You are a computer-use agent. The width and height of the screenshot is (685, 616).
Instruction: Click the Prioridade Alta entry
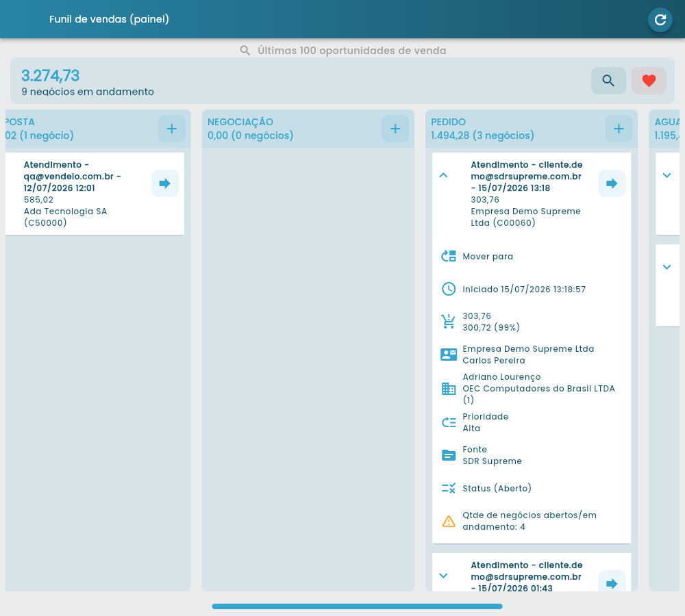tap(532, 422)
